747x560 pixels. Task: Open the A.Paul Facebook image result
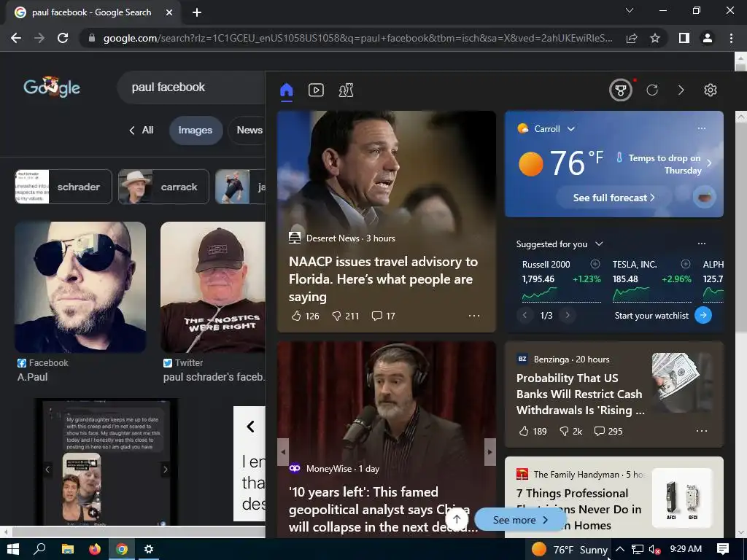pyautogui.click(x=80, y=287)
